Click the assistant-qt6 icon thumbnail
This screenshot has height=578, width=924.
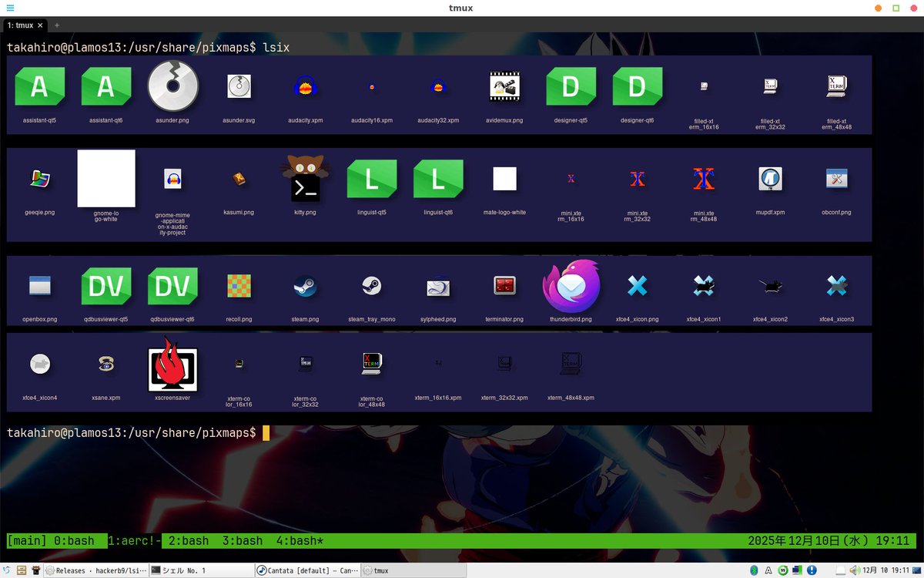(x=105, y=87)
